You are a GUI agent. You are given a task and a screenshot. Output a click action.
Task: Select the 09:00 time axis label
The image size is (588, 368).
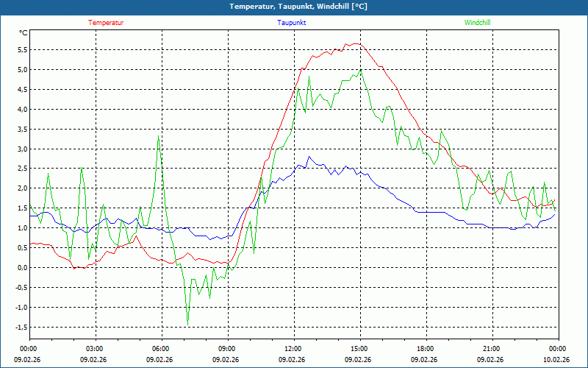click(227, 349)
